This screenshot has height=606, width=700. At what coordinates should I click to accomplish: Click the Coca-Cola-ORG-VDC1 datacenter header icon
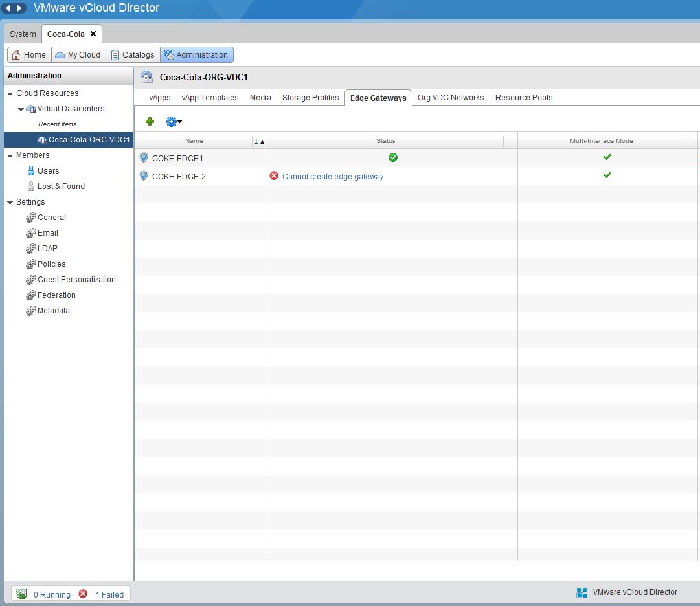tap(146, 77)
